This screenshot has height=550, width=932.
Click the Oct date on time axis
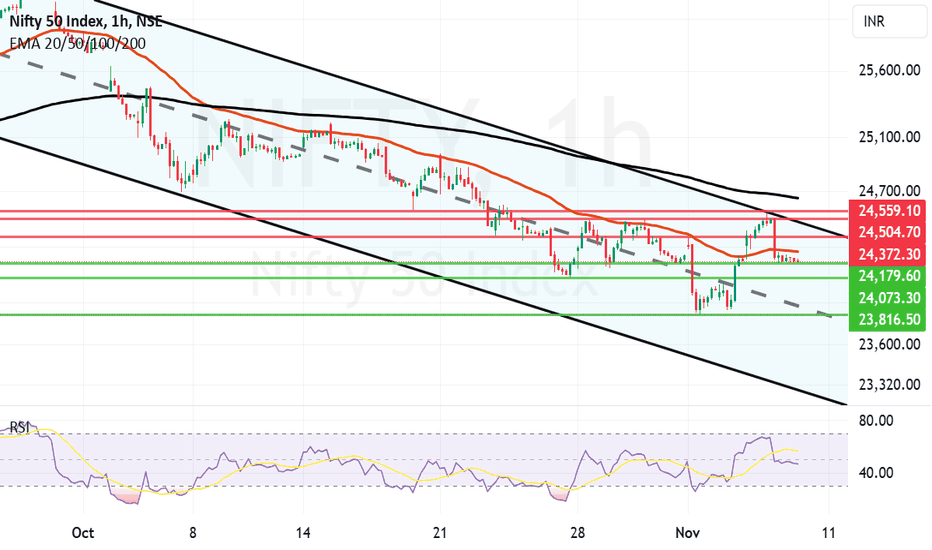coord(83,532)
